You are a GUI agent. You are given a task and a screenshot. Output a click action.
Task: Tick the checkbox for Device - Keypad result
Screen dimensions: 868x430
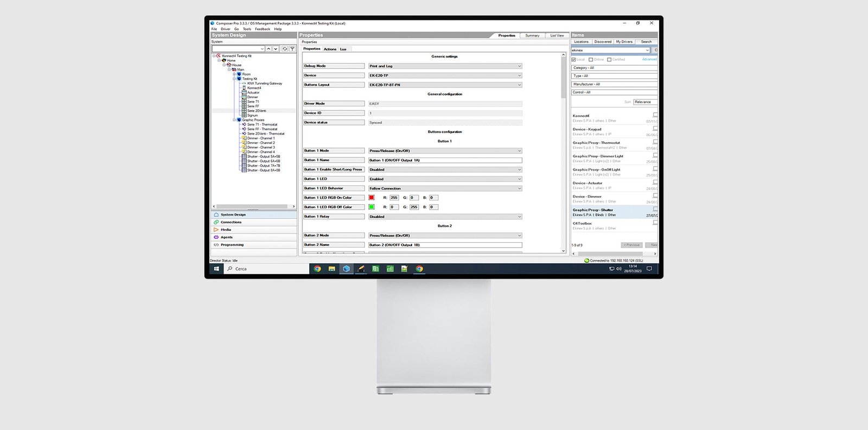pos(655,129)
